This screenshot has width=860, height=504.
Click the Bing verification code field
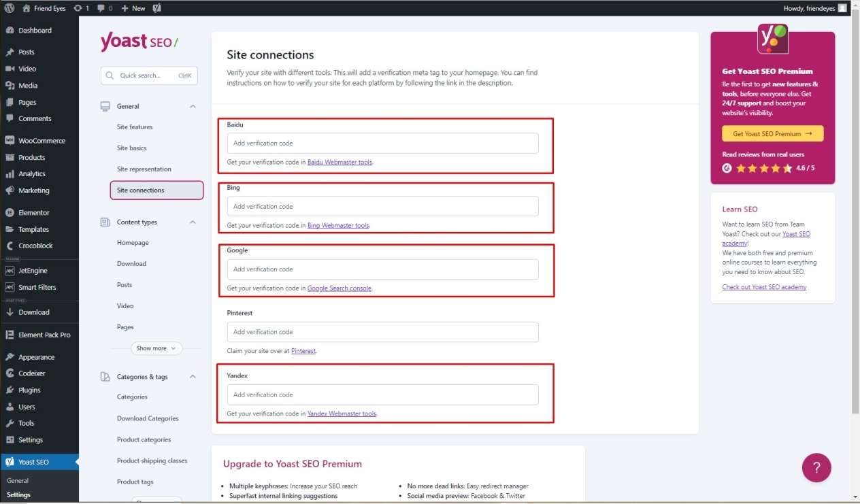click(x=382, y=207)
